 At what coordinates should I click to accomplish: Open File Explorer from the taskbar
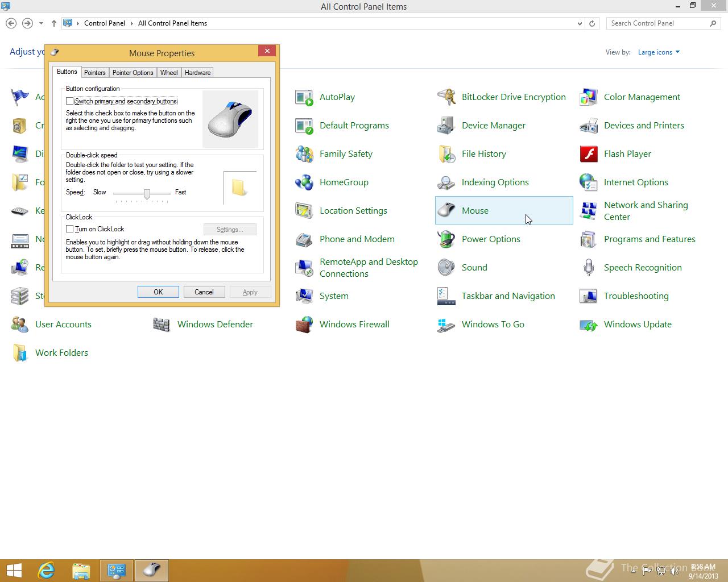point(81,571)
